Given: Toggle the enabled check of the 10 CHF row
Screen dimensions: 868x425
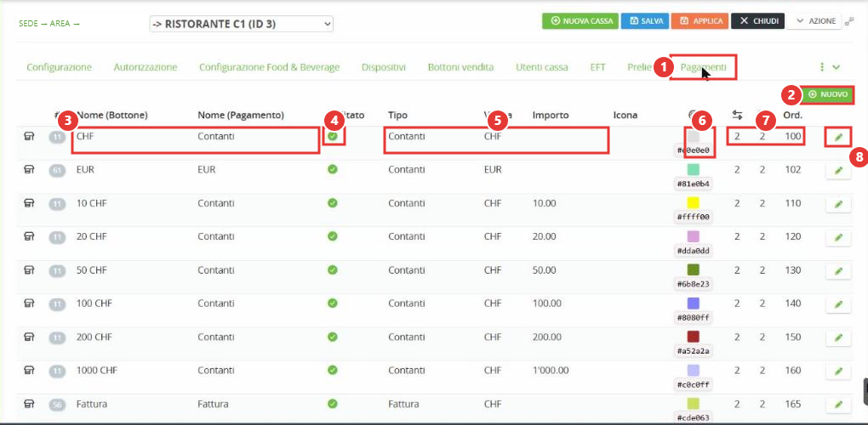Looking at the screenshot, I should [332, 203].
